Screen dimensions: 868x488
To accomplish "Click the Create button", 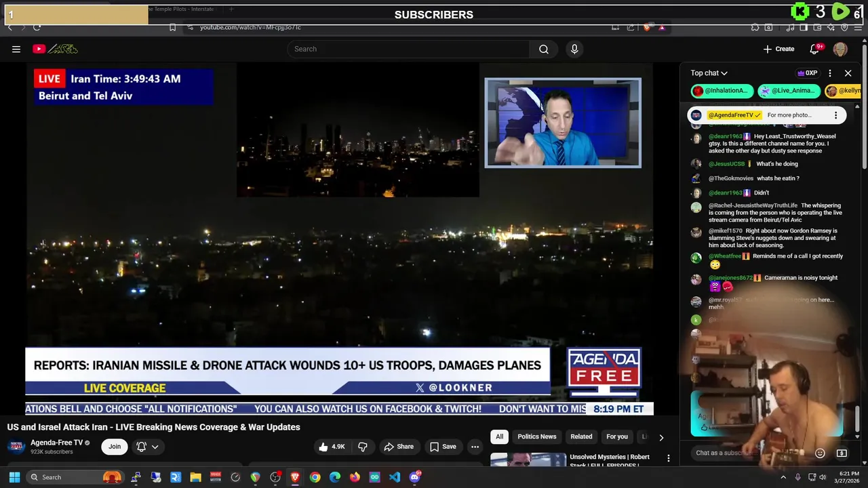I will pyautogui.click(x=778, y=49).
